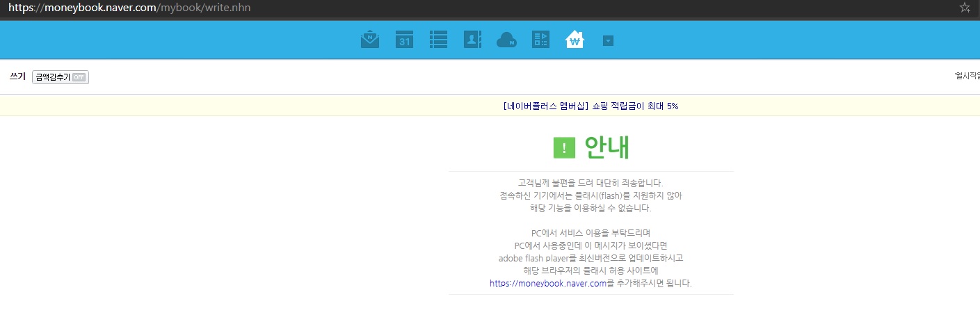Click line 'adobe flash player를 최신버전으로 업데이트하시고'

(591, 258)
